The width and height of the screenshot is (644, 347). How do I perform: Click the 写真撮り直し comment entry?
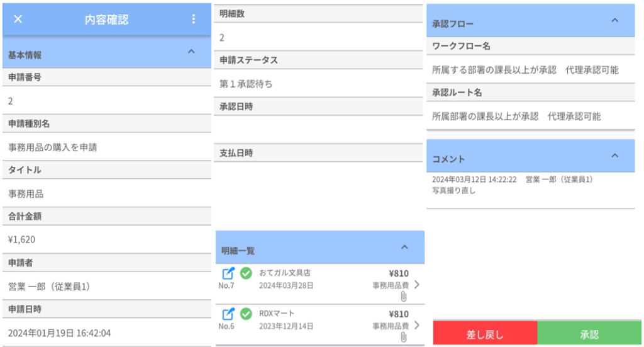click(454, 190)
